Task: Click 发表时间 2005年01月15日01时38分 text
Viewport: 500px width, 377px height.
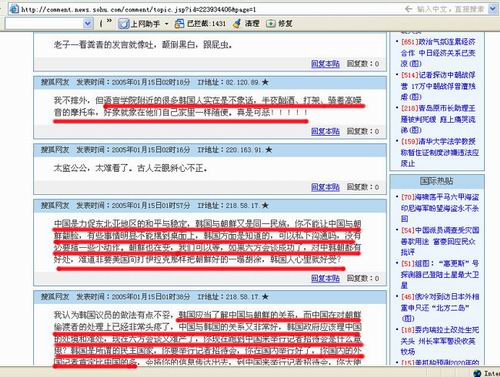Action: [x=134, y=297]
